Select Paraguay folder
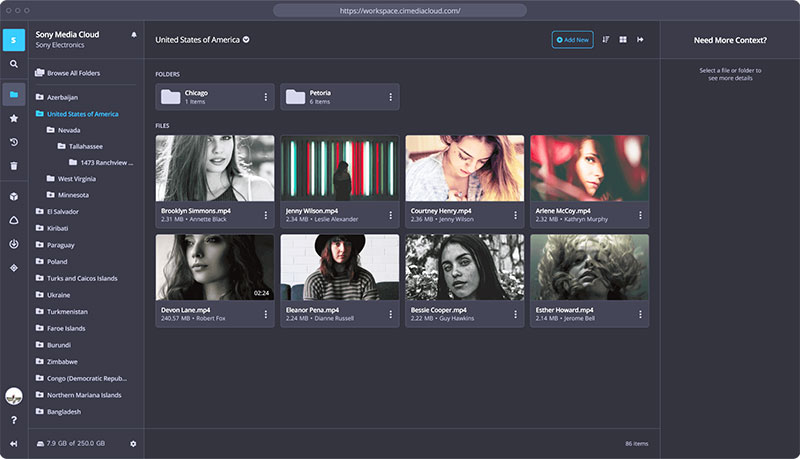800x459 pixels. [55, 245]
